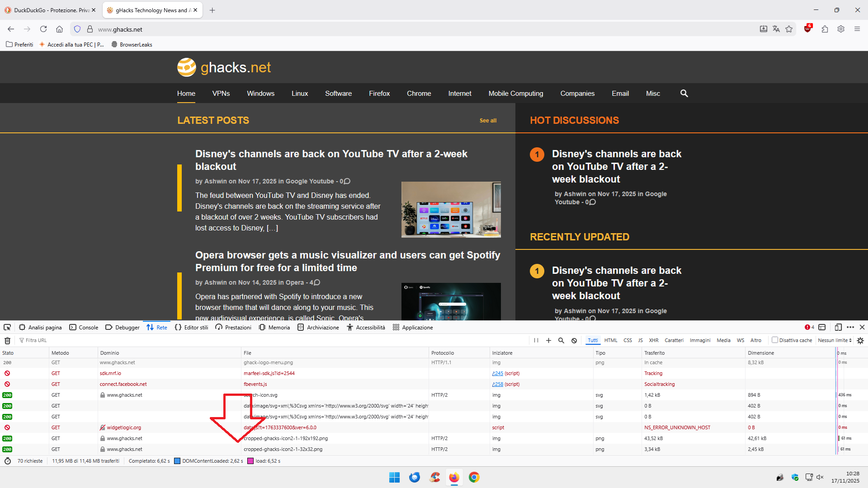Open the uBlock Origin extension icon
Viewport: 868px width, 488px height.
tap(808, 29)
